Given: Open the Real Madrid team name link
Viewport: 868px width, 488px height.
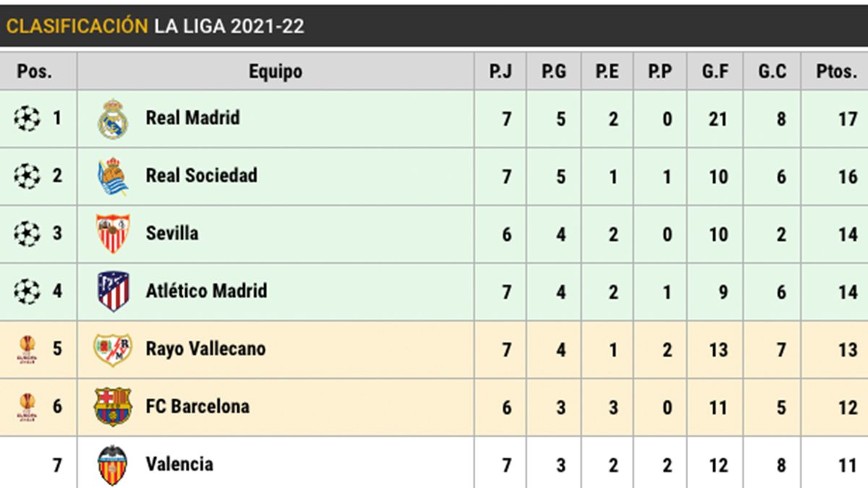Looking at the screenshot, I should coord(192,118).
